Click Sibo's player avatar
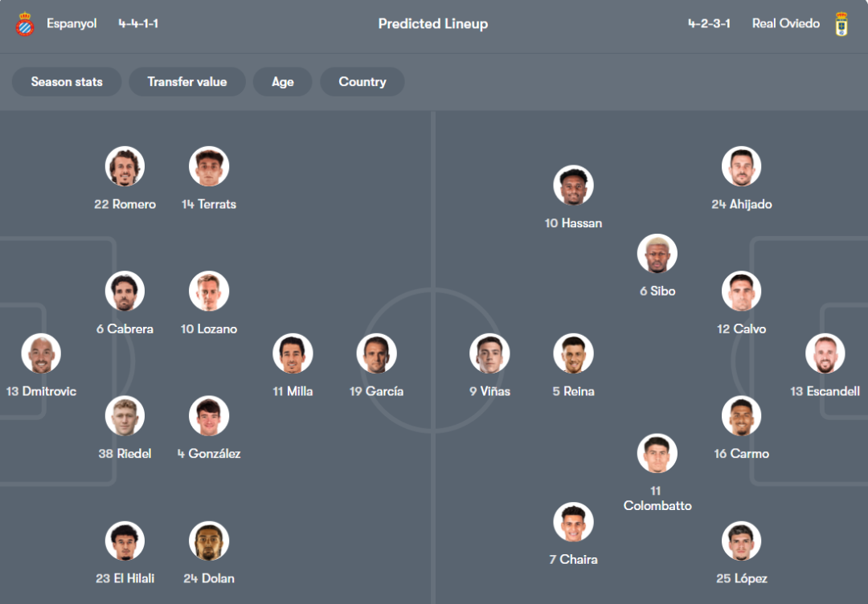The image size is (868, 604). (x=657, y=254)
